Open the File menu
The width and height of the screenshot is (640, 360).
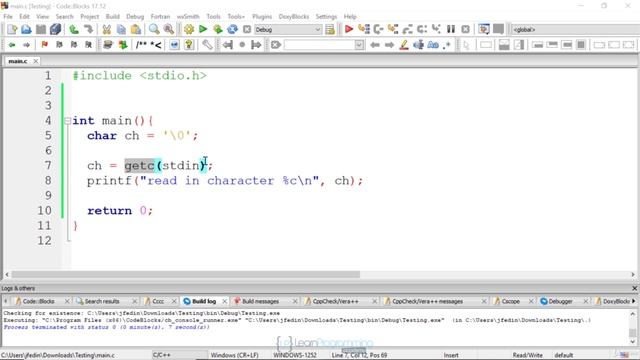tap(8, 17)
